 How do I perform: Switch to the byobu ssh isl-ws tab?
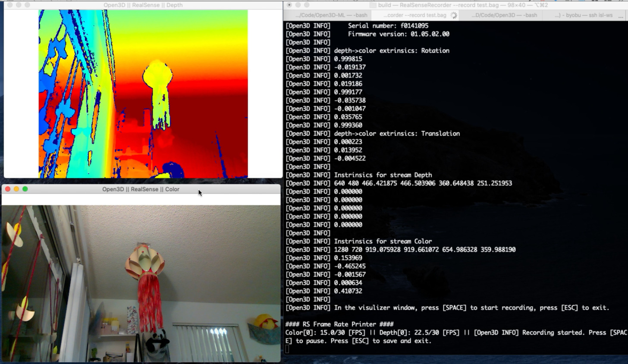pos(583,15)
